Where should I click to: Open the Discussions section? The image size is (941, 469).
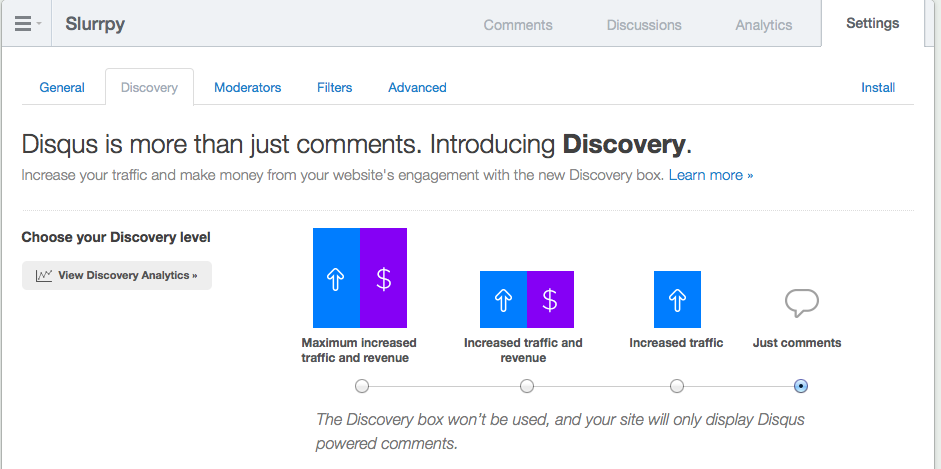(644, 25)
